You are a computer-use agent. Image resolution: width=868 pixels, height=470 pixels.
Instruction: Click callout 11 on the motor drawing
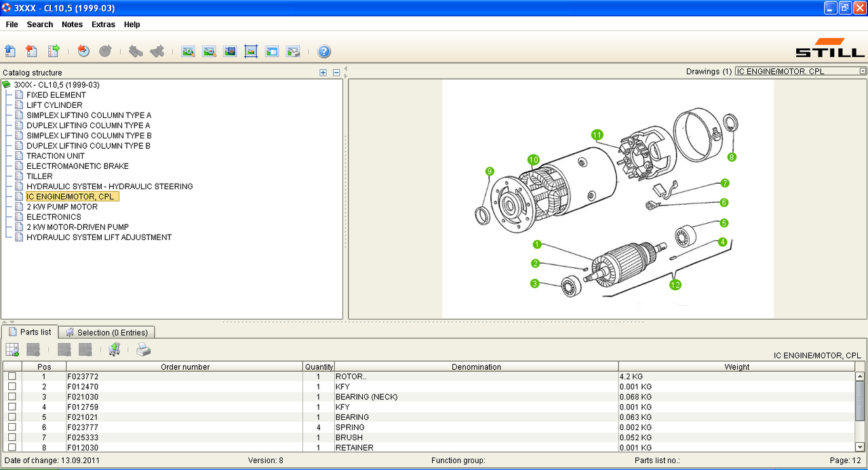tap(597, 134)
